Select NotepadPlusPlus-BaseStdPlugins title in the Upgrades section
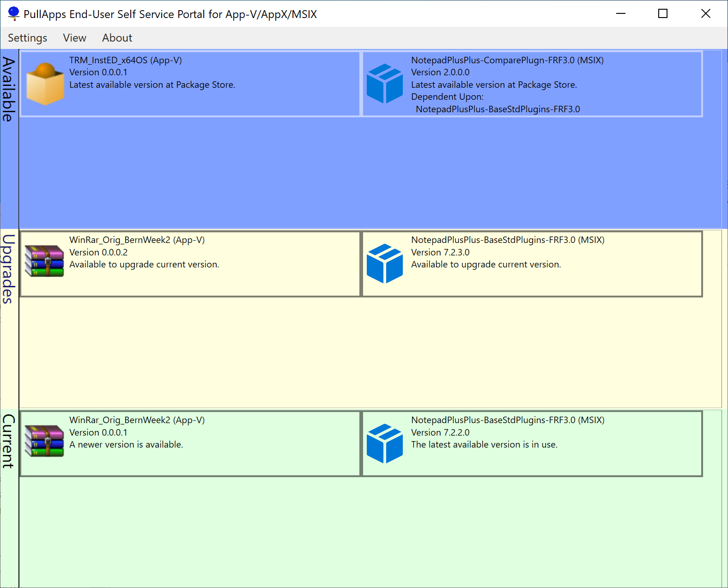Viewport: 728px width, 588px height. (x=508, y=240)
